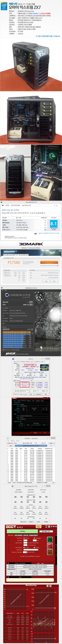Image resolution: width=62 pixels, height=644 pixels.
Task: Switch to the Basic tab in 3DMark 11
Action: [6, 255]
